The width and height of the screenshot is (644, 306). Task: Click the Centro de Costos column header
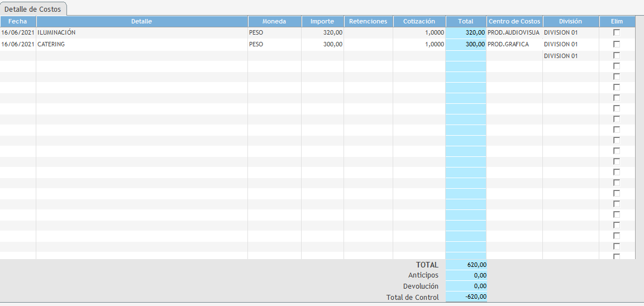tap(514, 21)
